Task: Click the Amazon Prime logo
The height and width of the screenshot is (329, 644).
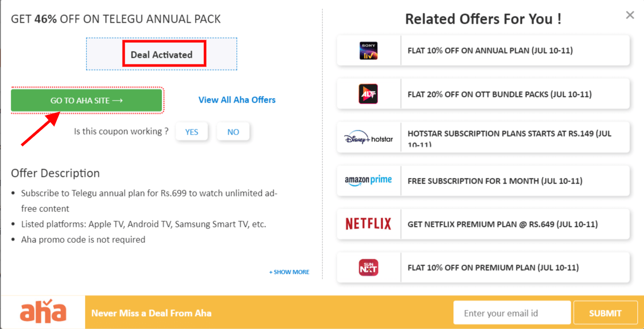Action: [368, 180]
